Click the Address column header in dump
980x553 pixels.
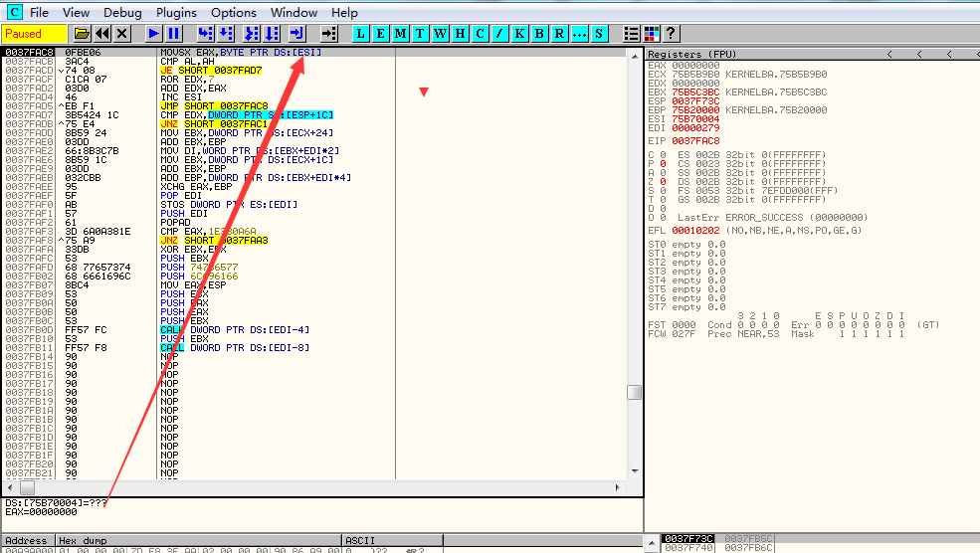26,541
